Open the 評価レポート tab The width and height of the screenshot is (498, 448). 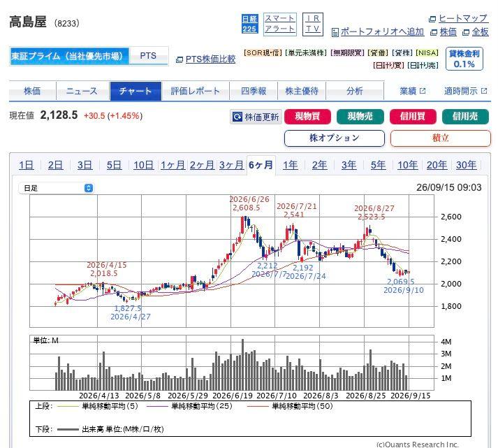click(x=196, y=91)
